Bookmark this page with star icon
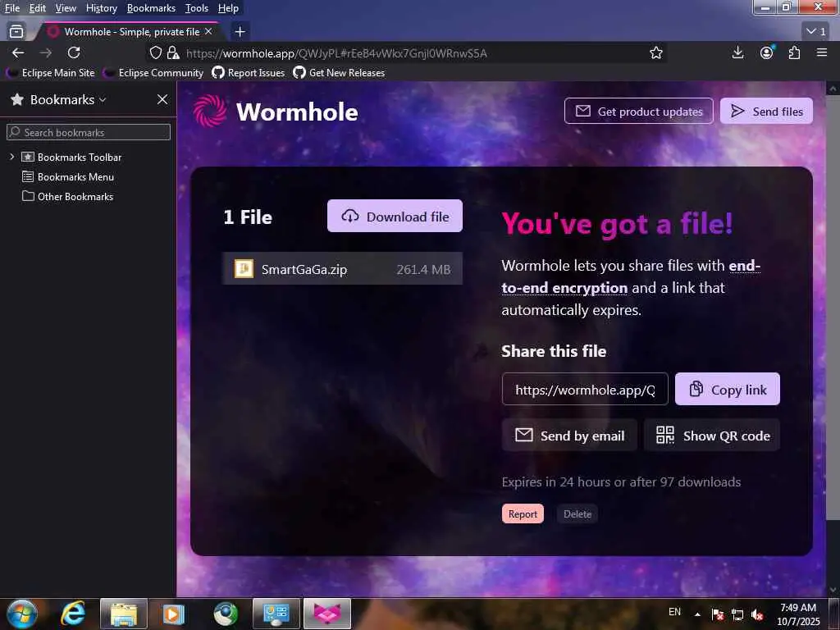Viewport: 840px width, 630px height. tap(655, 52)
